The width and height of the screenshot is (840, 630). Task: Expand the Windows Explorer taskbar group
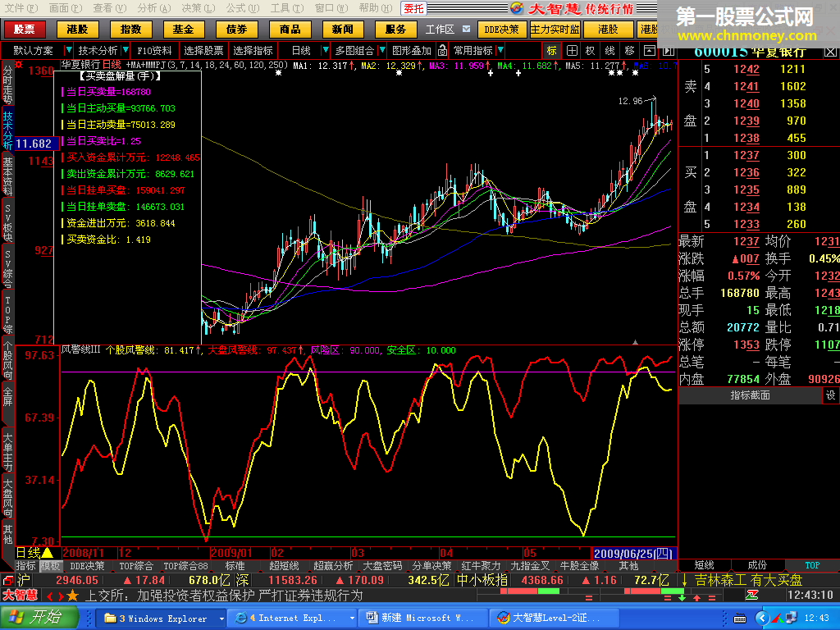pyautogui.click(x=221, y=619)
